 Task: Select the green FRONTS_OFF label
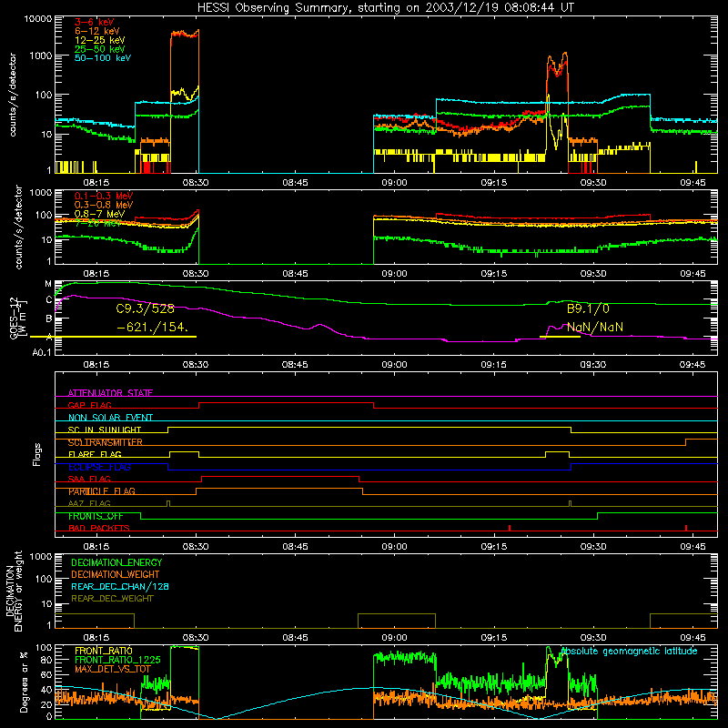(96, 516)
